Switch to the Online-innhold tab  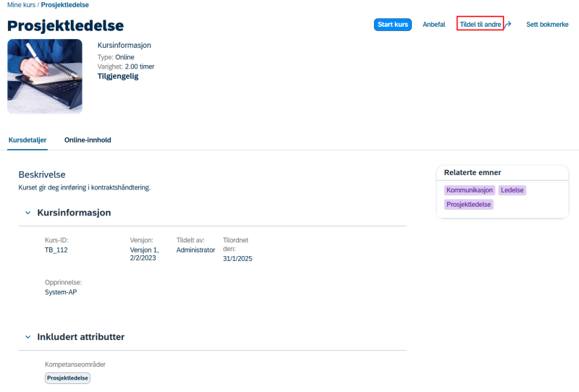pos(88,140)
